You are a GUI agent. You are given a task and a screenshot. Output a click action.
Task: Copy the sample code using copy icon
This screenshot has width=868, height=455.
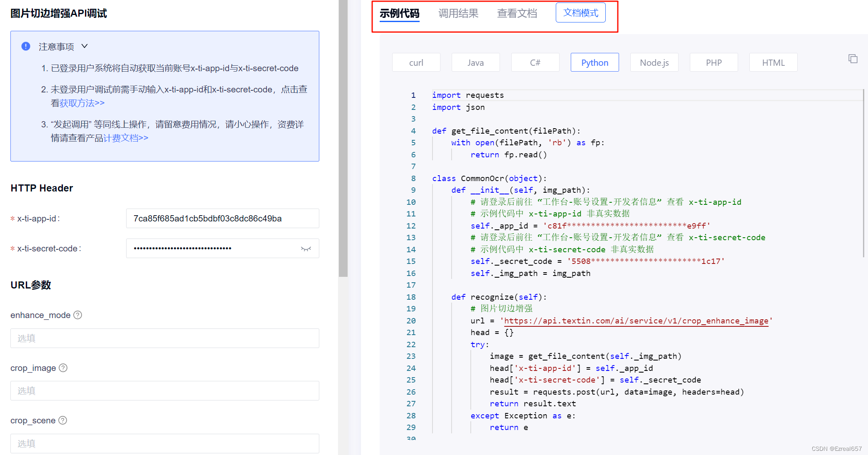tap(853, 59)
